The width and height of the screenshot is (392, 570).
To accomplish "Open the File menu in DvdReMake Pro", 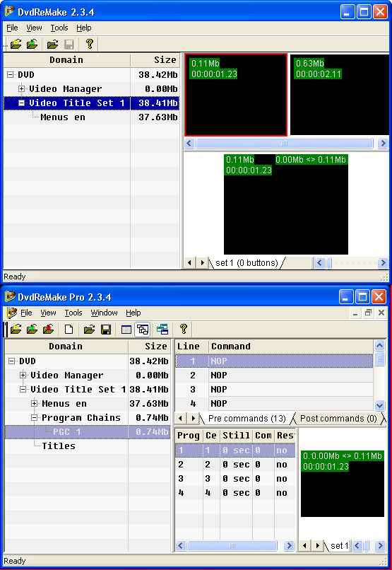I will (x=26, y=313).
